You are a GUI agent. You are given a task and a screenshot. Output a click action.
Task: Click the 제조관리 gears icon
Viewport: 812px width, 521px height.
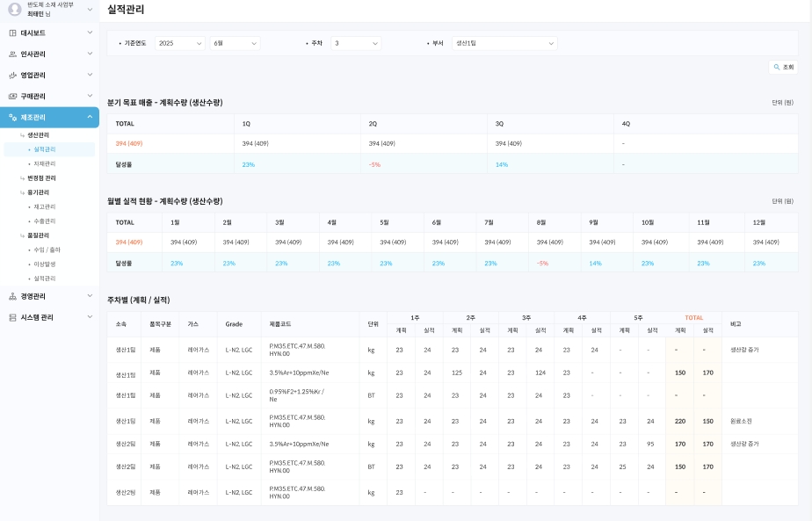pyautogui.click(x=12, y=118)
